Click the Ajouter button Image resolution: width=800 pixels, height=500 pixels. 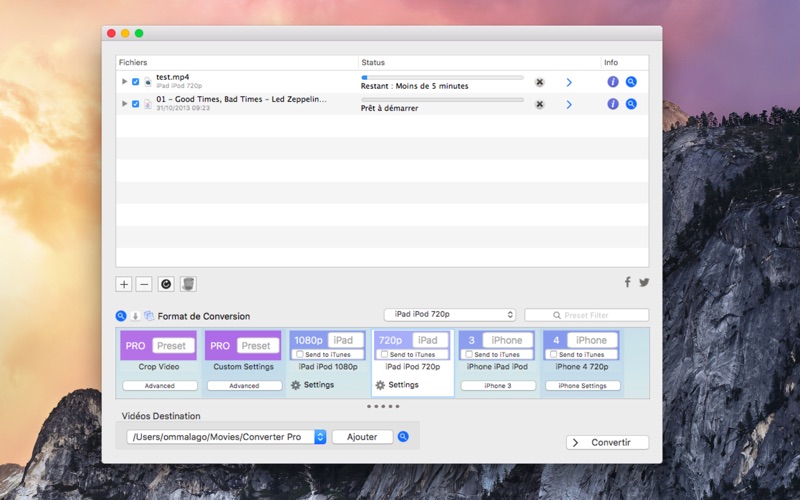pyautogui.click(x=362, y=437)
